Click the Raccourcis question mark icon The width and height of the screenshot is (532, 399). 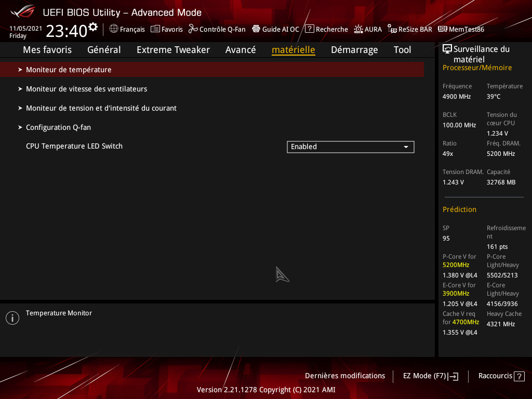point(519,376)
